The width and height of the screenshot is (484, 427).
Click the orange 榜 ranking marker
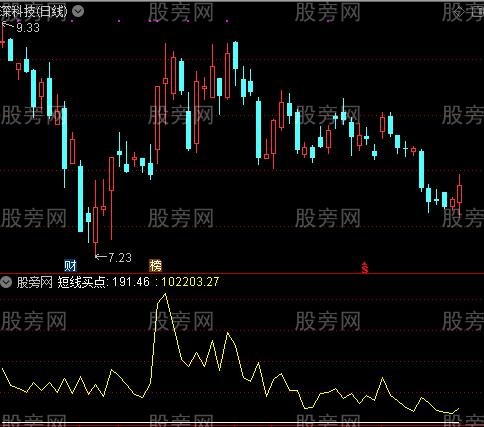(156, 265)
